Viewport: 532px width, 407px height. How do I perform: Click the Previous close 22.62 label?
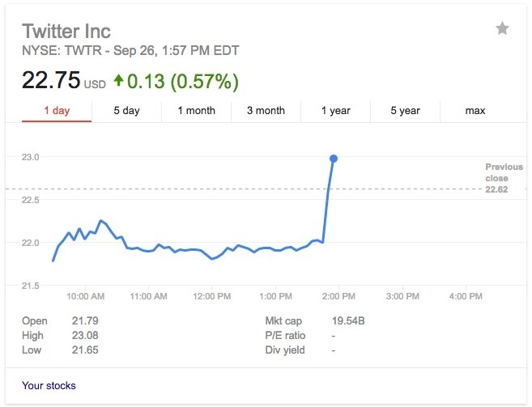click(497, 178)
